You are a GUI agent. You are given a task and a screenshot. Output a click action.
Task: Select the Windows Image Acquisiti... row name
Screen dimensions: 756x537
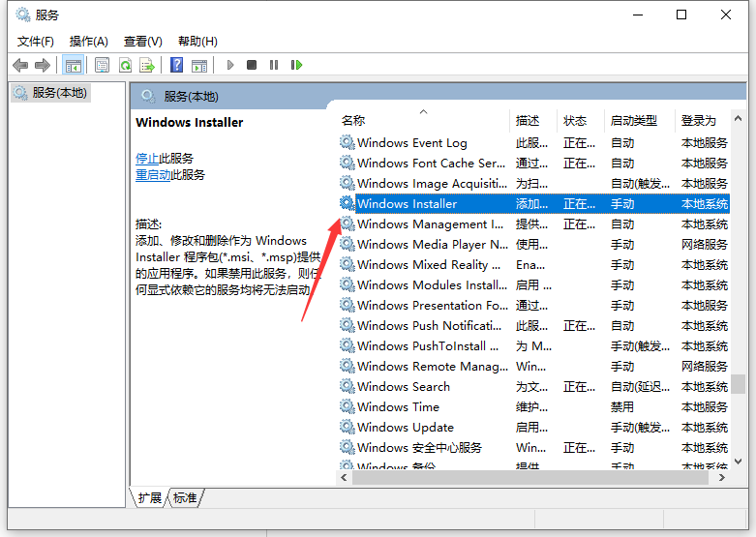[432, 184]
